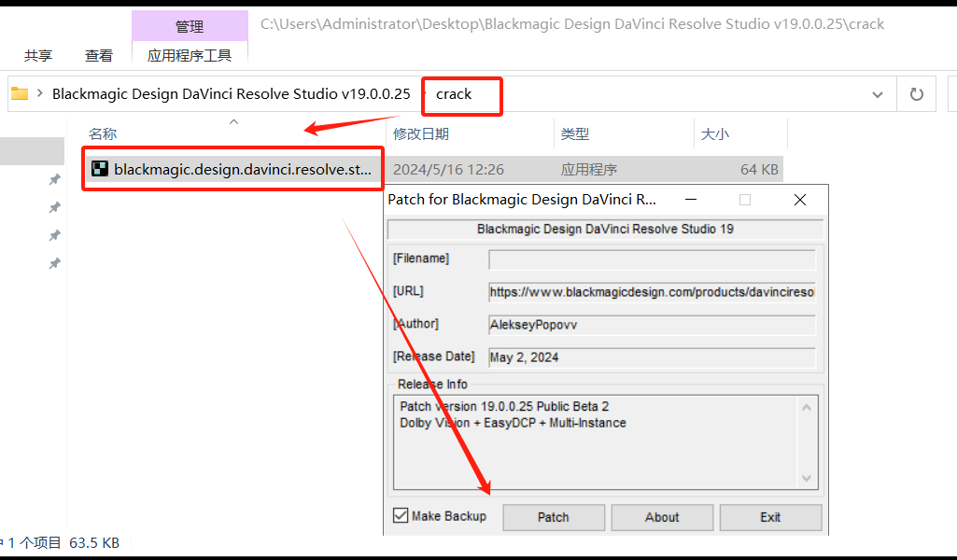This screenshot has width=957, height=560.
Task: Click the Patch button
Action: click(x=554, y=517)
